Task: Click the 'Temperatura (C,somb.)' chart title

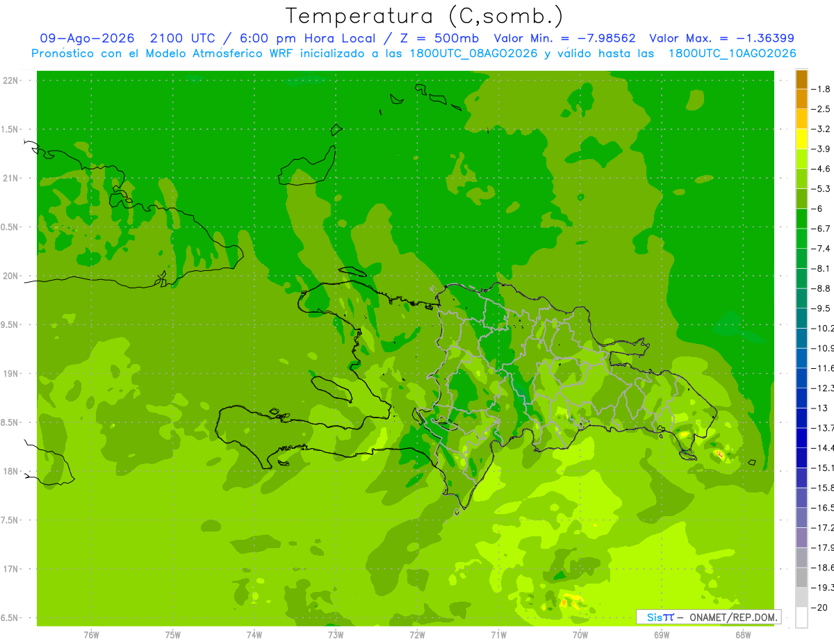Action: click(425, 16)
